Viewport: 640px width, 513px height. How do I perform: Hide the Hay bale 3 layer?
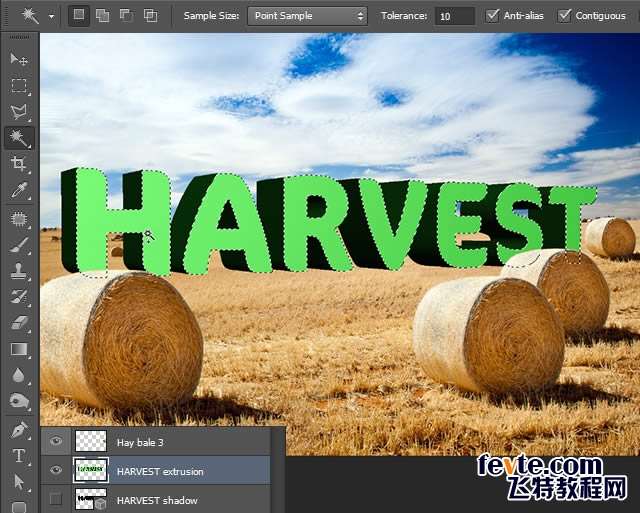(56, 441)
